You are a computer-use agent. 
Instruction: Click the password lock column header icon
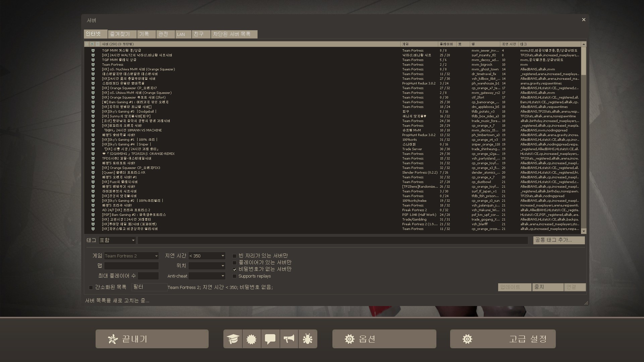(87, 44)
